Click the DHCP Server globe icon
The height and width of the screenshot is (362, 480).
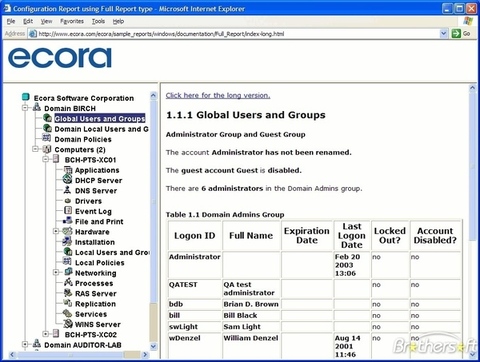point(68,180)
